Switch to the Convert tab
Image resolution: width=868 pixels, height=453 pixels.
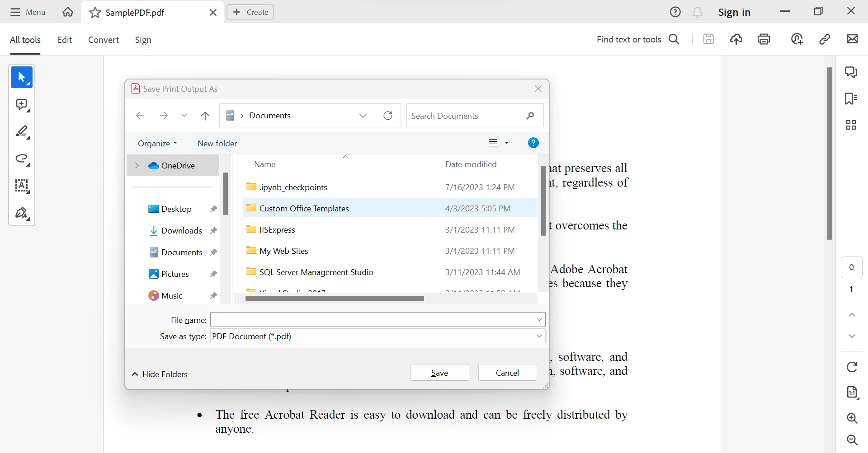click(104, 40)
